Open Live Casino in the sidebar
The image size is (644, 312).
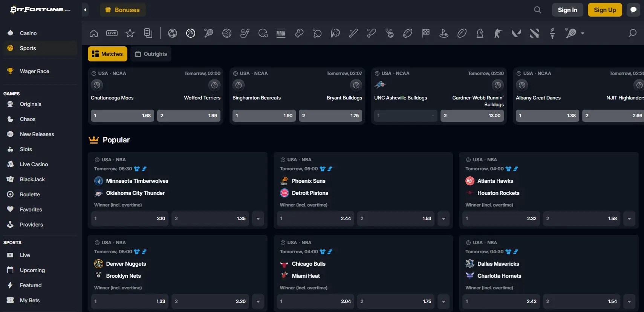[40, 164]
